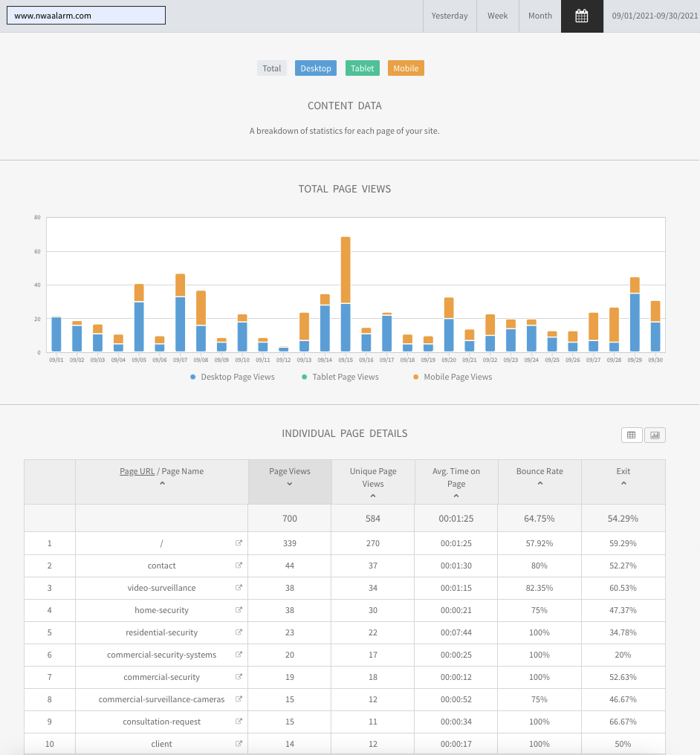This screenshot has height=755, width=700.
Task: Switch to bar chart view icon
Action: [x=655, y=435]
